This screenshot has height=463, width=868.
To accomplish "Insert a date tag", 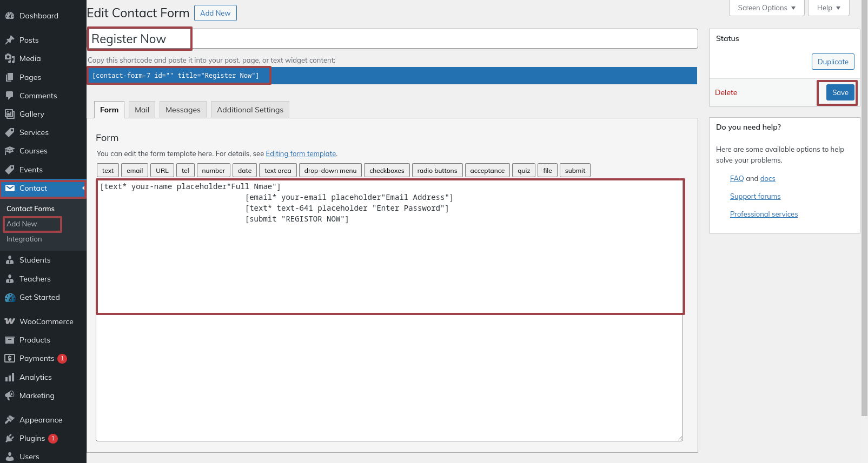I will point(245,170).
